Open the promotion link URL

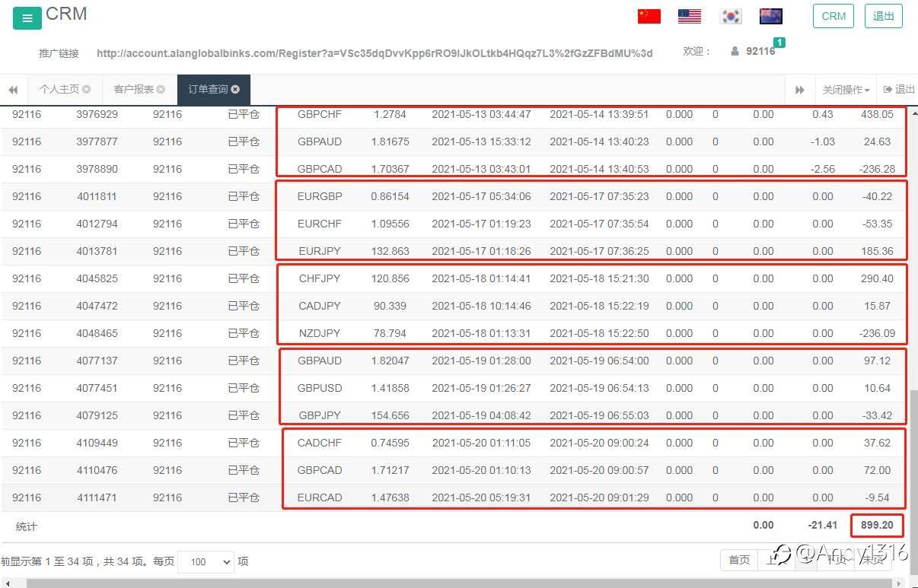(x=375, y=53)
